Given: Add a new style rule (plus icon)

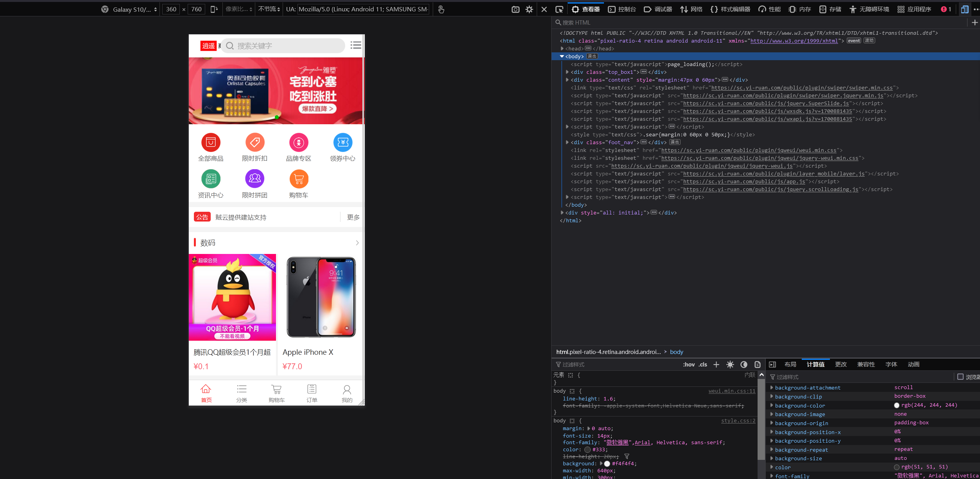Looking at the screenshot, I should tap(716, 365).
